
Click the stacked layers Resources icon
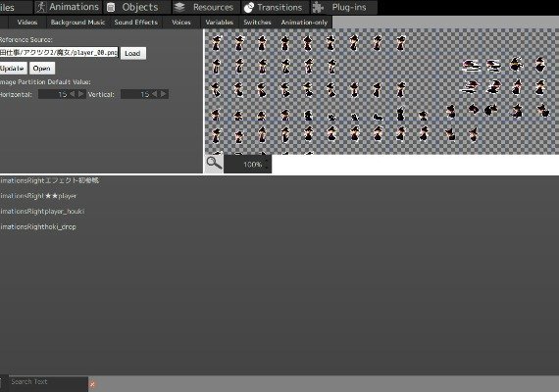pyautogui.click(x=179, y=7)
